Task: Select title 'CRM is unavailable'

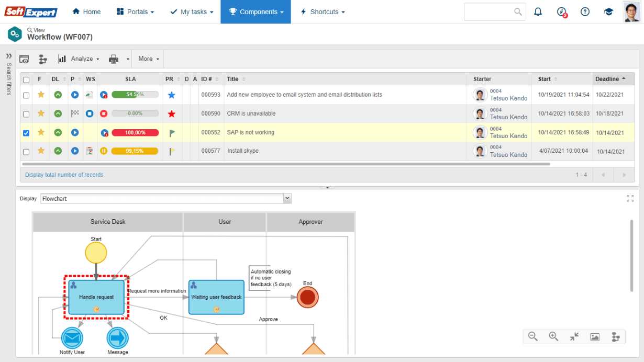Action: click(251, 114)
